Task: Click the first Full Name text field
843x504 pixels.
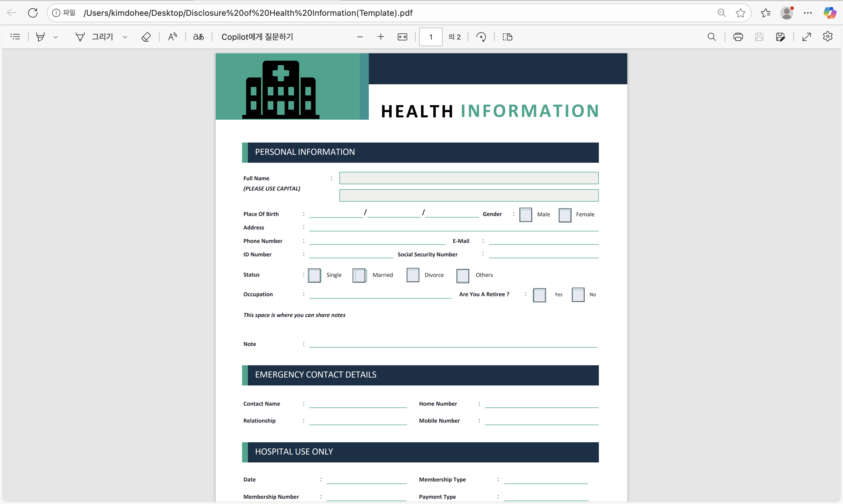Action: 469,178
